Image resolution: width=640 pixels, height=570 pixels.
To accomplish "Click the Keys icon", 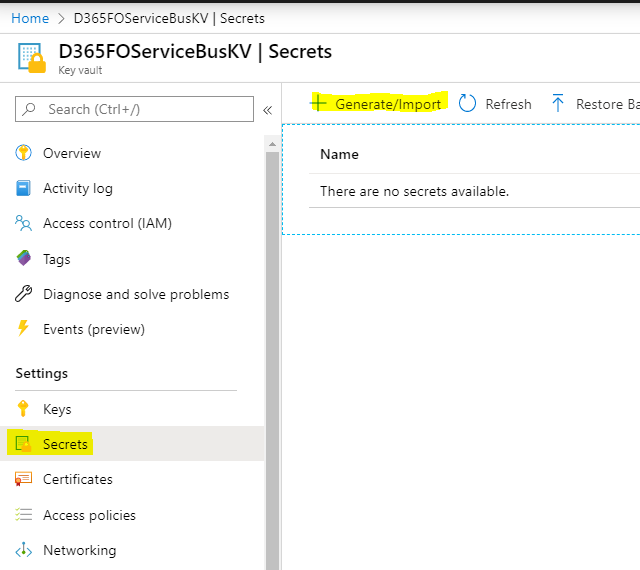I will [x=23, y=408].
